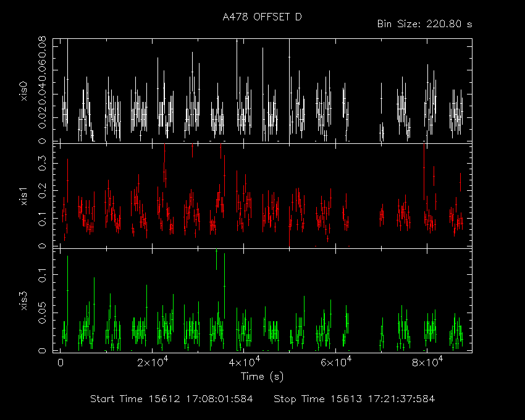Click the "0.3" tick label on the xis1 axis
Viewport: 525px width, 420px height.
pos(42,163)
